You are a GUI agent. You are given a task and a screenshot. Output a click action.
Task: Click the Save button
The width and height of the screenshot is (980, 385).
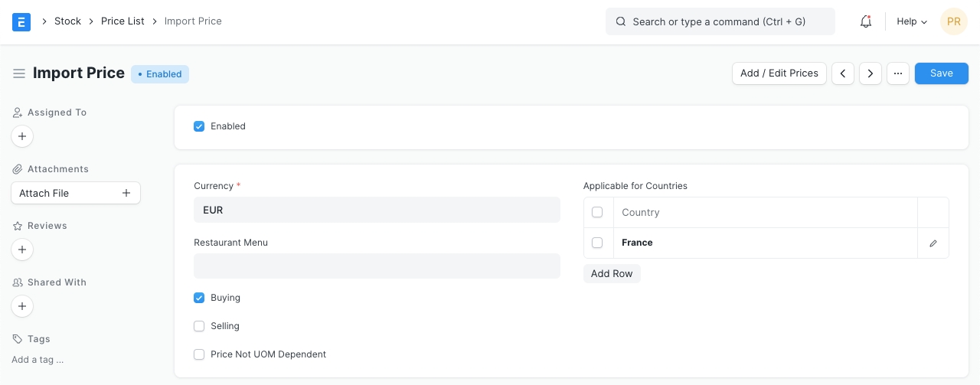941,73
